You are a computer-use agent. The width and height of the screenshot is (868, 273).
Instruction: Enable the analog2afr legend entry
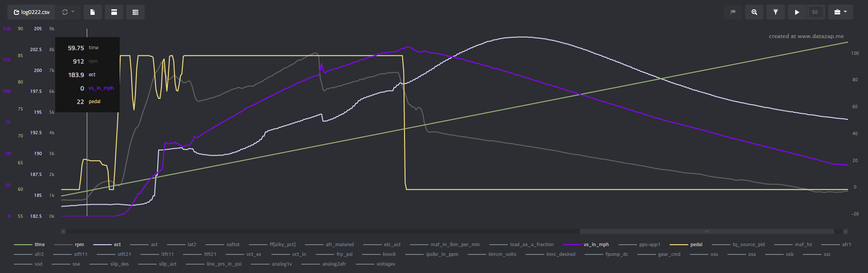point(324,264)
